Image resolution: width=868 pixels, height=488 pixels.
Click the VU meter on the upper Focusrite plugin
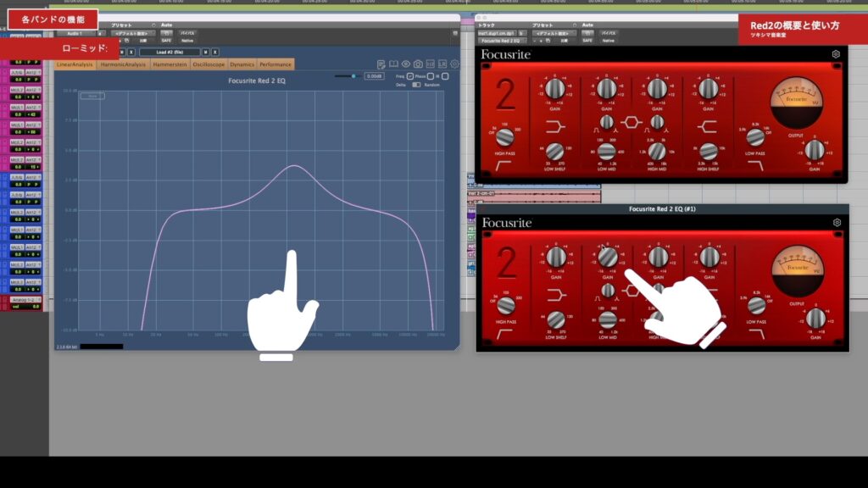pos(796,103)
